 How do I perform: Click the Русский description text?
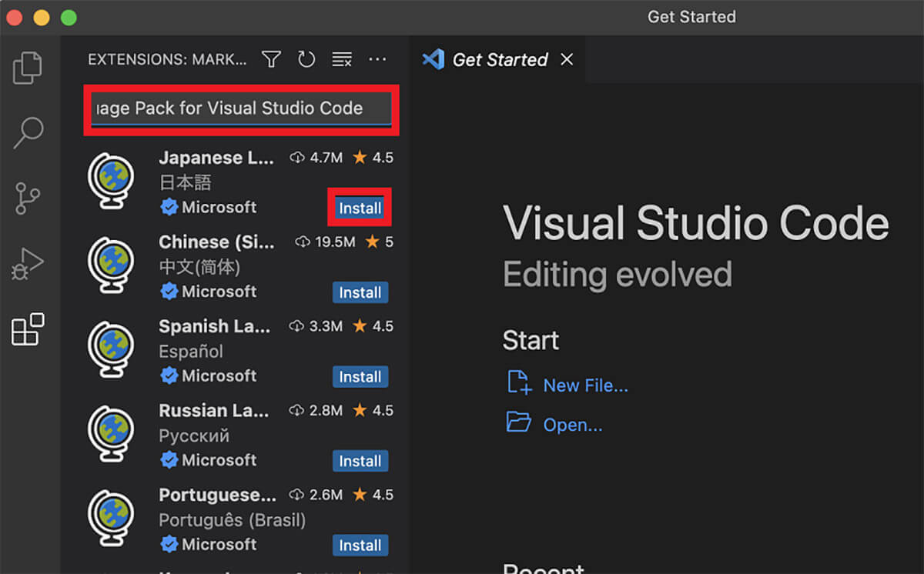tap(194, 436)
